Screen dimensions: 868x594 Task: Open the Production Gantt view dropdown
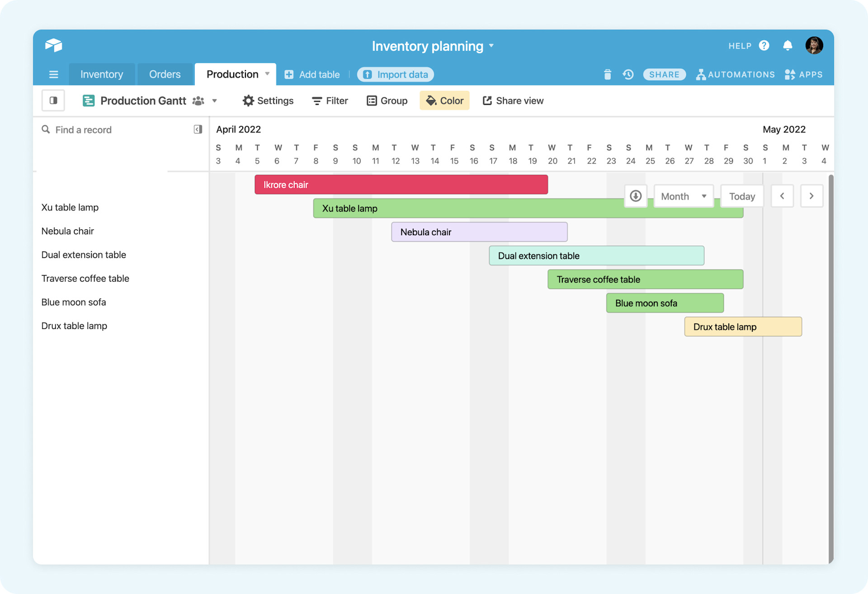[x=215, y=100]
